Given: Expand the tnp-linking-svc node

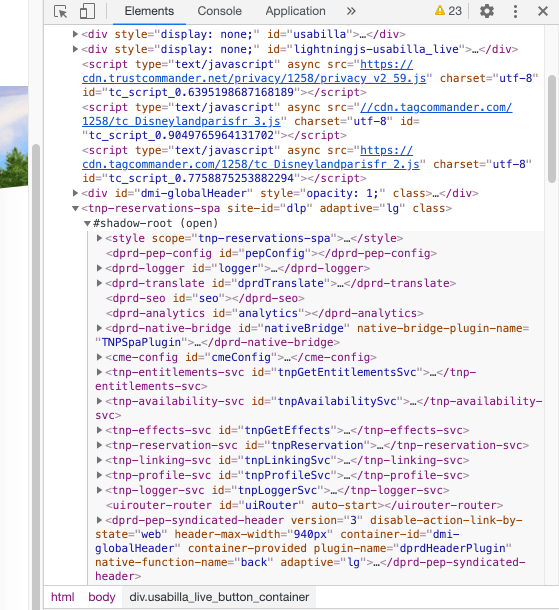Looking at the screenshot, I should click(x=99, y=460).
